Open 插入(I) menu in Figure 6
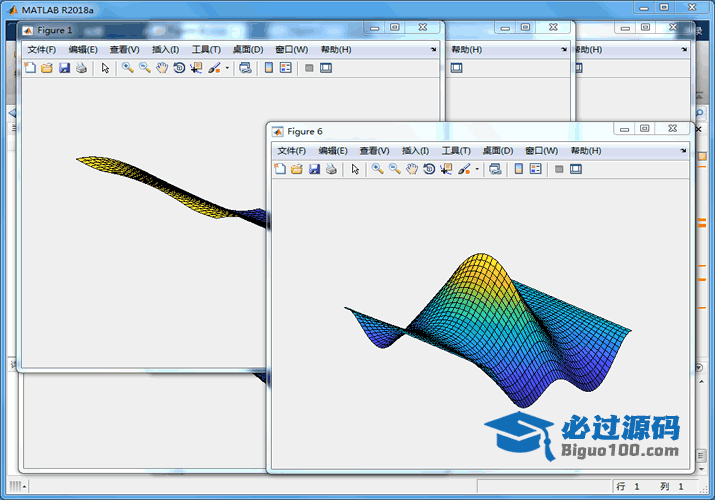This screenshot has width=715, height=500. pyautogui.click(x=415, y=151)
